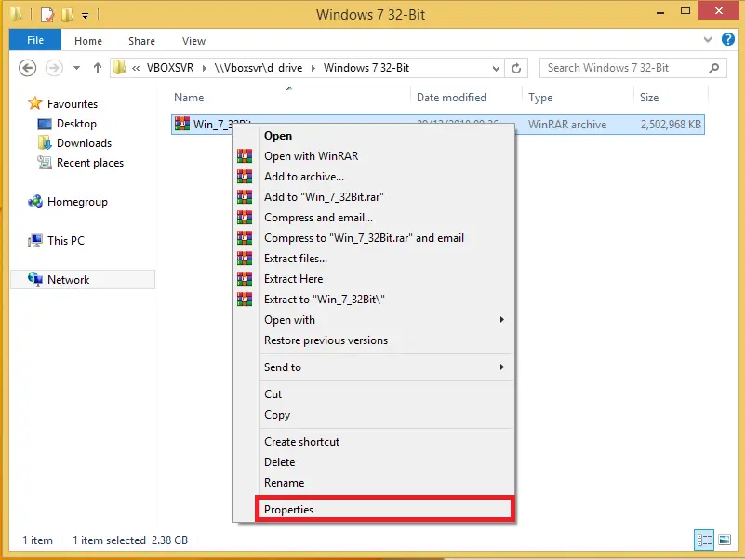
Task: Open Explorer Help question mark
Action: [728, 39]
